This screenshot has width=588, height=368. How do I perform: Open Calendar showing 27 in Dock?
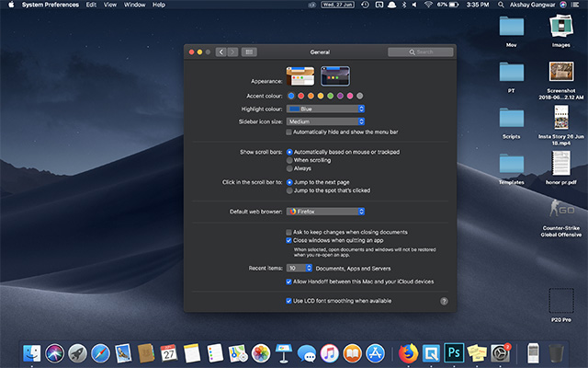pyautogui.click(x=169, y=353)
